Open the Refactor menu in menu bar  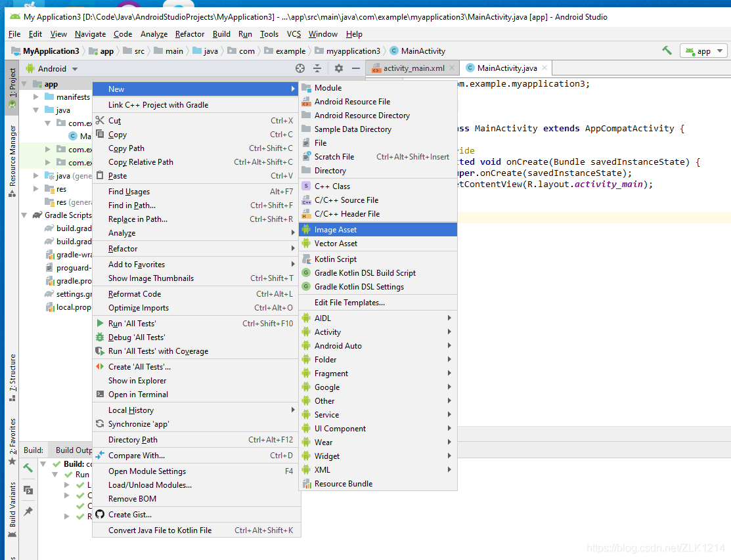click(190, 34)
